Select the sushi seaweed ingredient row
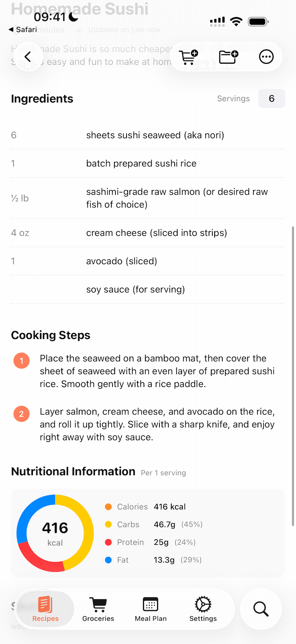 (x=148, y=135)
